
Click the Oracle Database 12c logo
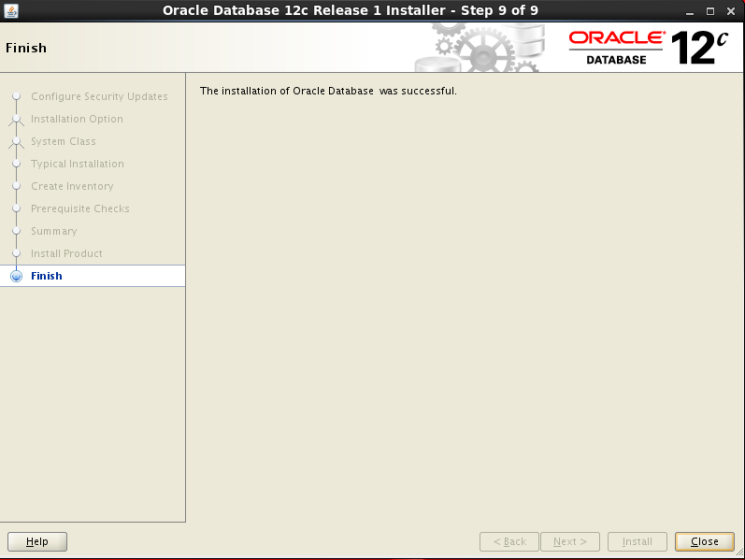click(649, 48)
